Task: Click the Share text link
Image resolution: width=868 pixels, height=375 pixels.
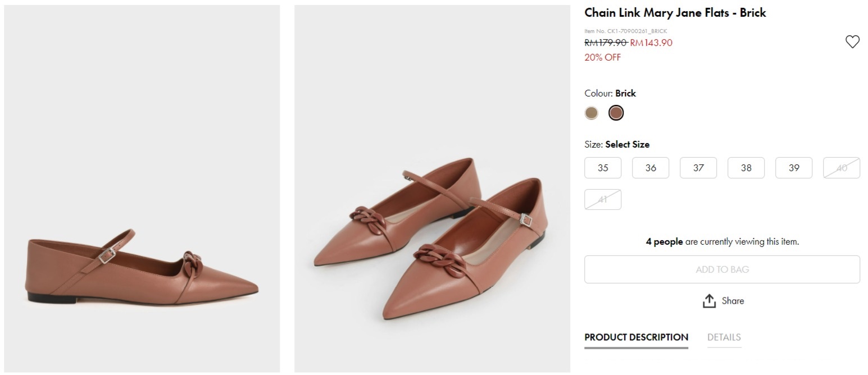Action: [x=733, y=301]
